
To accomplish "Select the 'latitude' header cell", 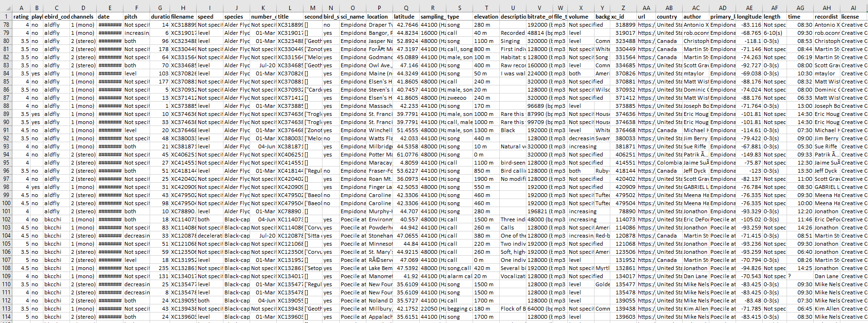I will tap(406, 16).
